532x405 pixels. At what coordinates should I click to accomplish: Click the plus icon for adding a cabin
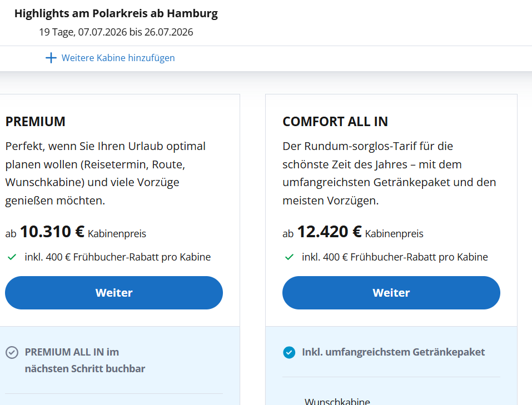pos(51,58)
